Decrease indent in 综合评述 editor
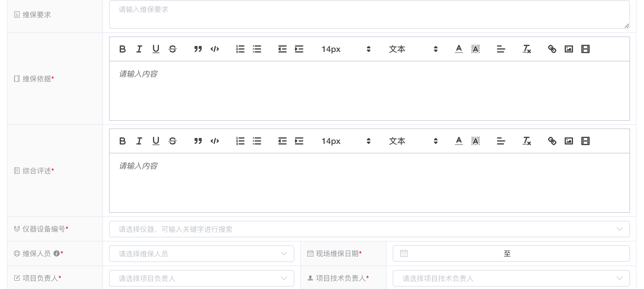Screen dimensions: 644x289 [282, 141]
